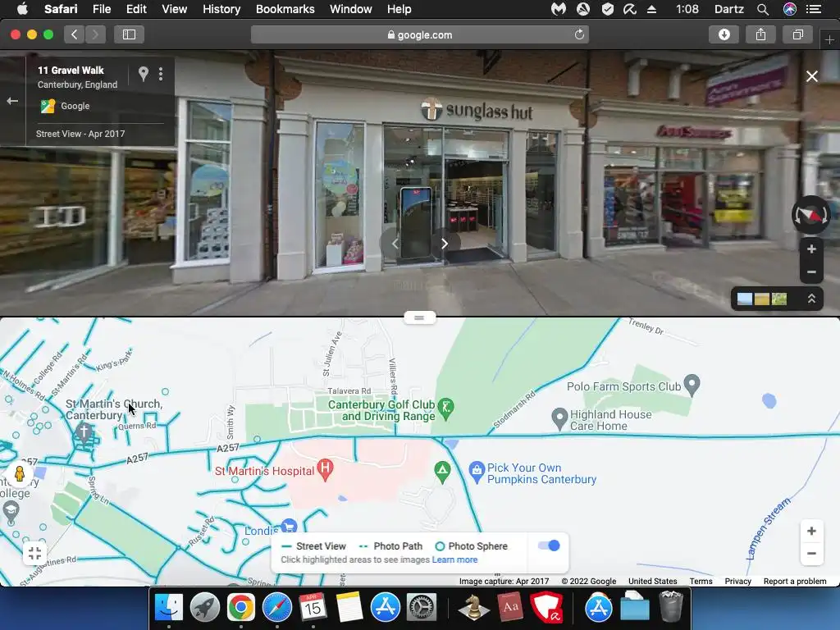Open Calendar from the Dock

[x=313, y=608]
